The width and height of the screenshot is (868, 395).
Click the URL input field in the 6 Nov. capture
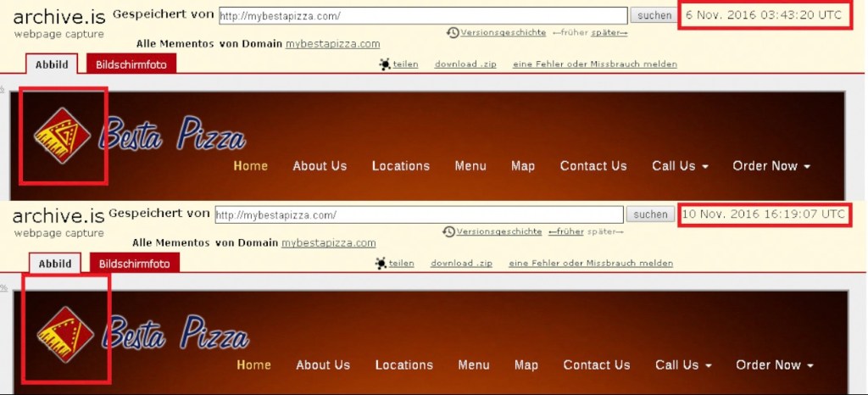[422, 15]
